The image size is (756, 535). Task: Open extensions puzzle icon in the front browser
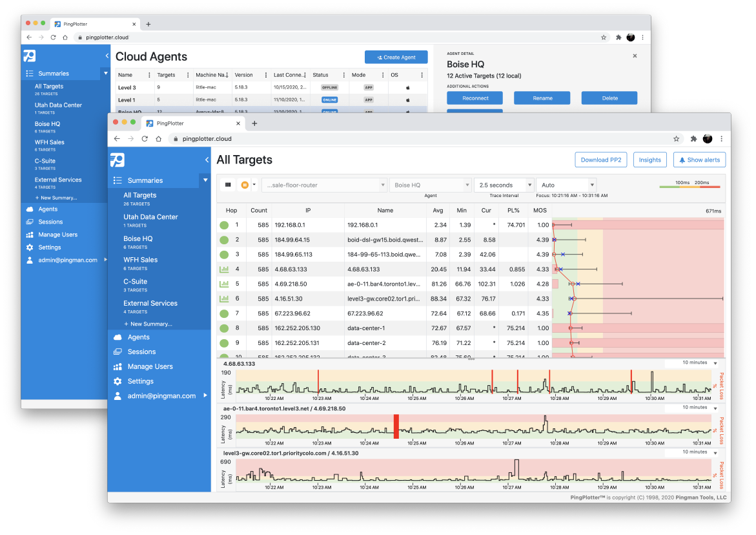(693, 138)
